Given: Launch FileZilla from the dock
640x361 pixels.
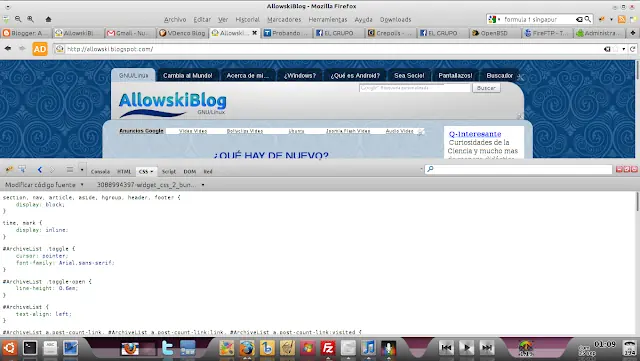Looking at the screenshot, I should pos(328,348).
